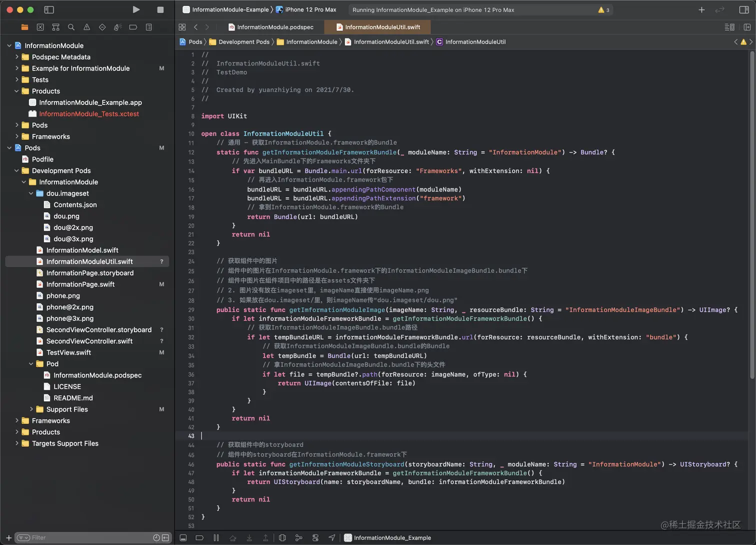Pause program execution button
The width and height of the screenshot is (756, 545).
[216, 538]
